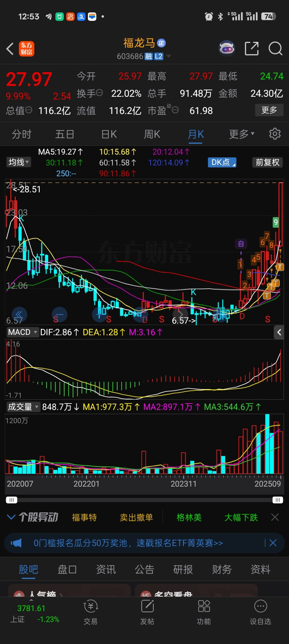Image resolution: width=289 pixels, height=644 pixels.
Task: Tap the info icon beside 换手
Action: (x=99, y=93)
